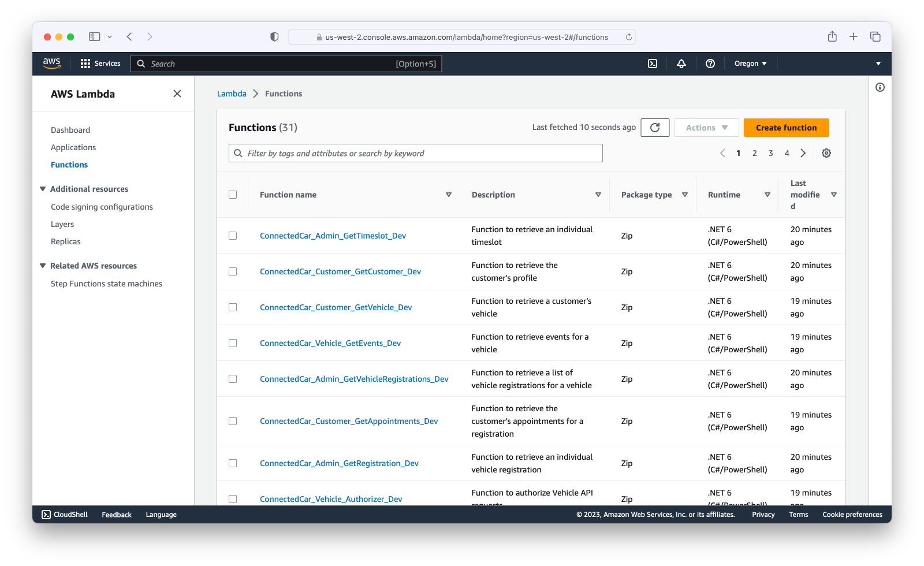Open the Actions dropdown
This screenshot has width=924, height=566.
[x=706, y=128]
